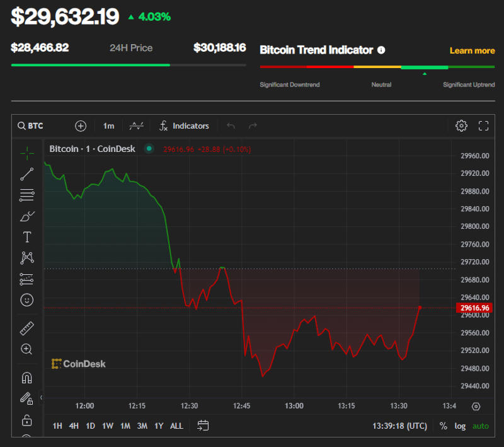Toggle percent scale on price axis

pyautogui.click(x=444, y=426)
